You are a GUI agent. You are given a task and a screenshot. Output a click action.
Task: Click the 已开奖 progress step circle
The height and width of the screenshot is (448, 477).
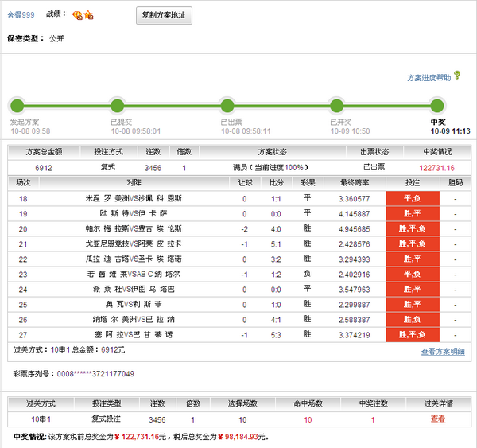(336, 105)
